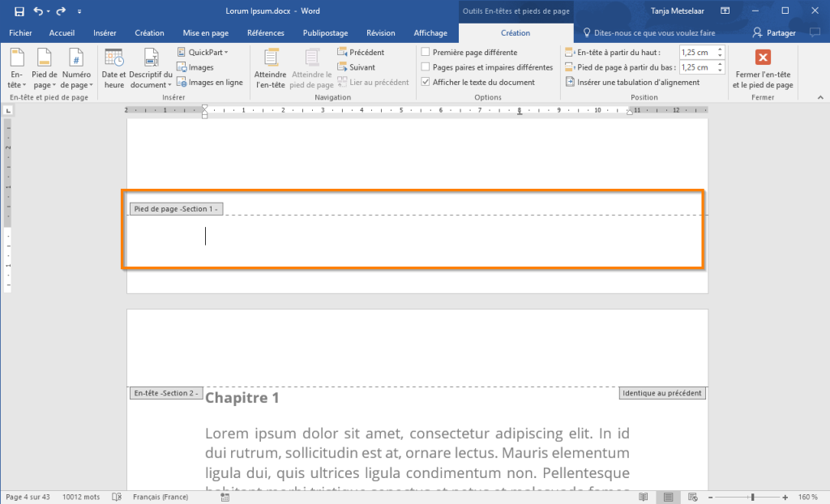Switch to the Accueil tab
Screen dimensions: 830x504
pyautogui.click(x=62, y=33)
